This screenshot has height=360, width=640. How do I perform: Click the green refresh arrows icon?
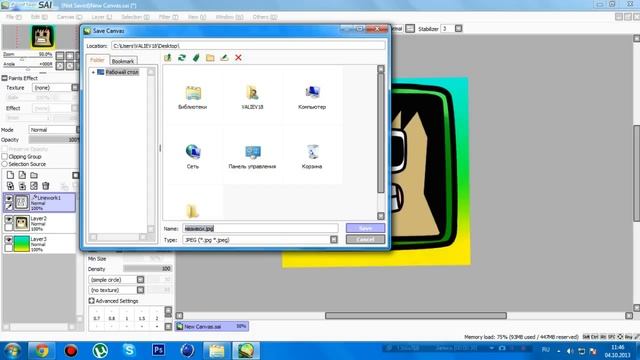[182, 58]
